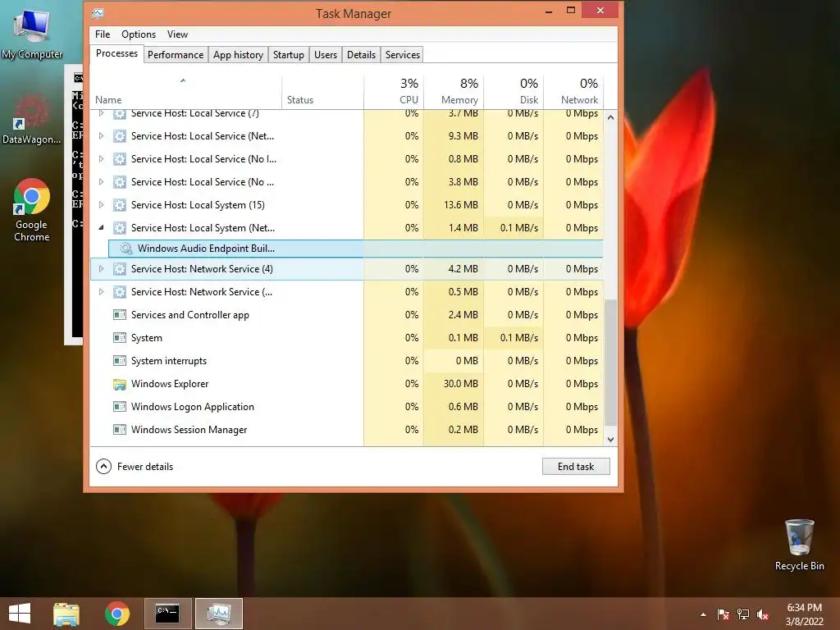Switch to the App history tab
Image resolution: width=840 pixels, height=630 pixels.
239,55
